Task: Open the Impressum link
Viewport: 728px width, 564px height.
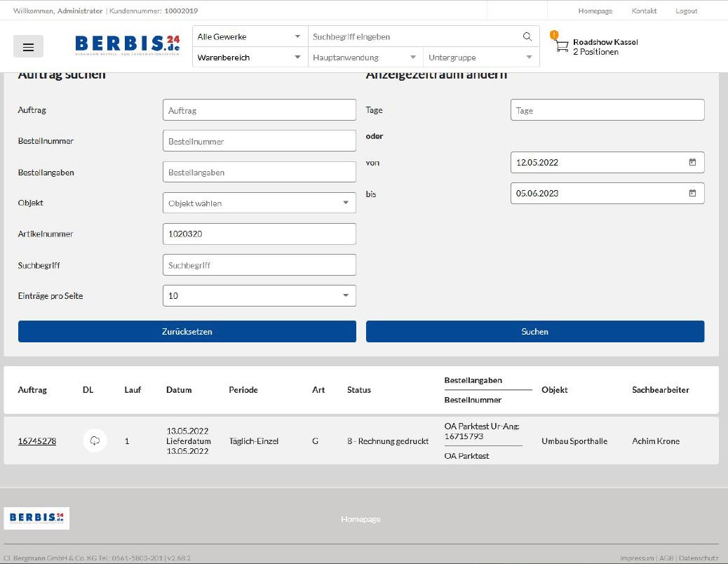Action: coord(637,558)
